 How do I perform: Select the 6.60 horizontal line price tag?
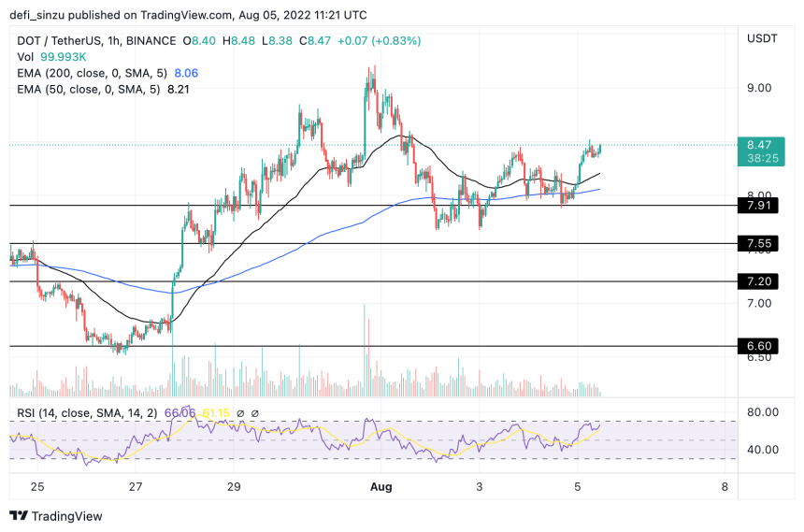pos(757,346)
